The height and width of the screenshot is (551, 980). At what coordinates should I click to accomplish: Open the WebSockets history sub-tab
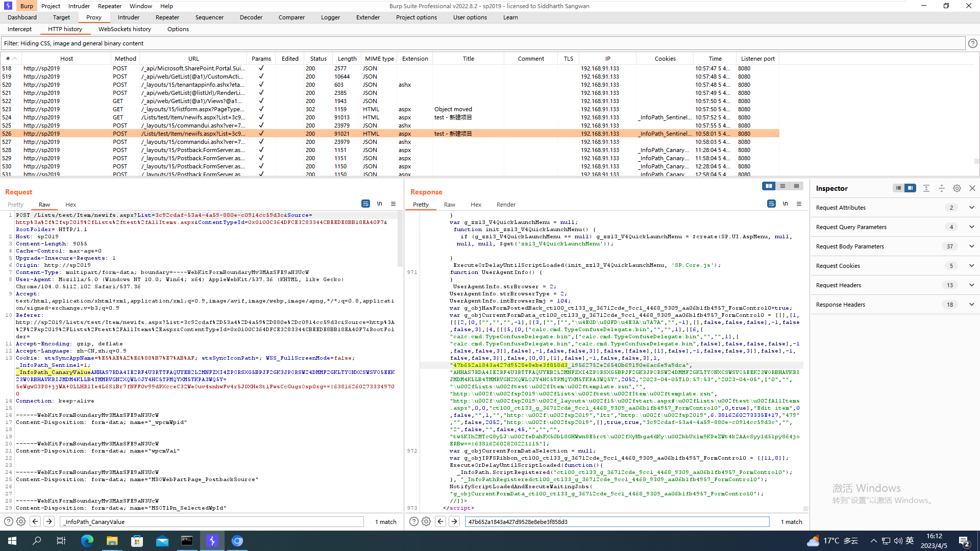[125, 29]
